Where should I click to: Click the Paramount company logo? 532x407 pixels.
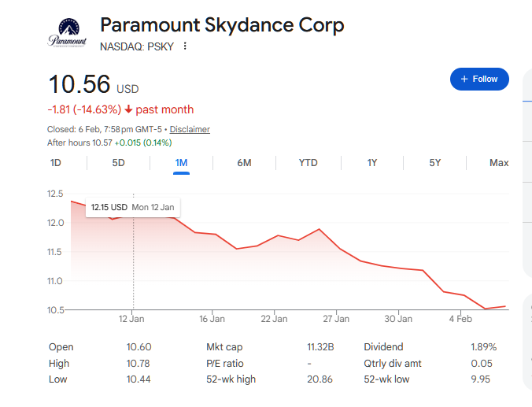point(68,33)
